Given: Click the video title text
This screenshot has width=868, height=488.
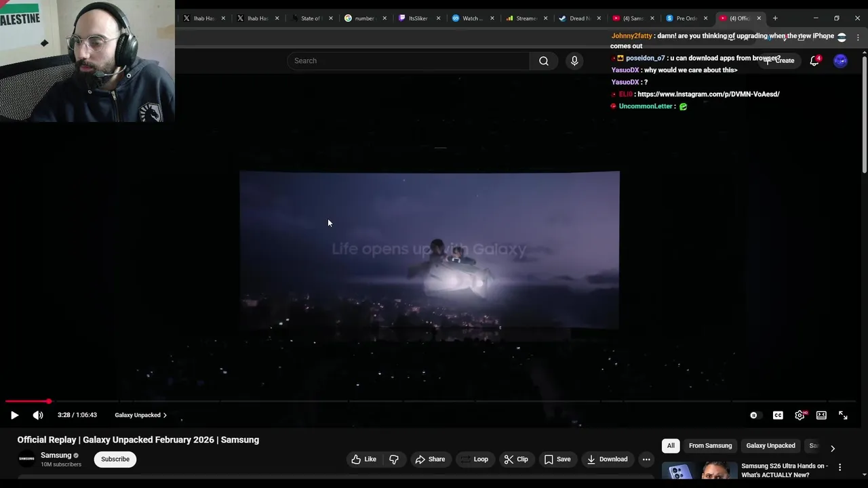Looking at the screenshot, I should click(x=138, y=440).
